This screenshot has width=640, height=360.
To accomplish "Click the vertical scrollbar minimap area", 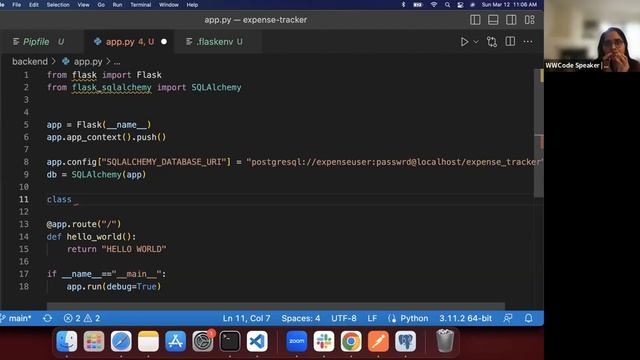I will click(x=539, y=133).
